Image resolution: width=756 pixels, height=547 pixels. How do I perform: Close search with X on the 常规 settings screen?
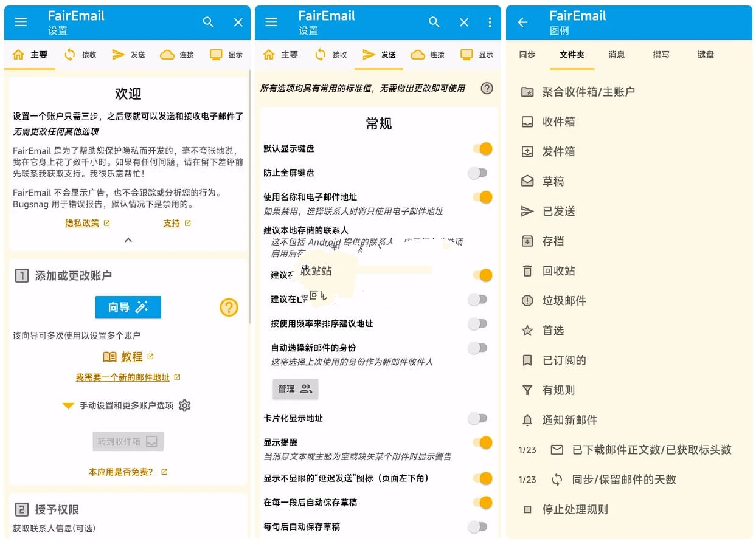pos(464,22)
